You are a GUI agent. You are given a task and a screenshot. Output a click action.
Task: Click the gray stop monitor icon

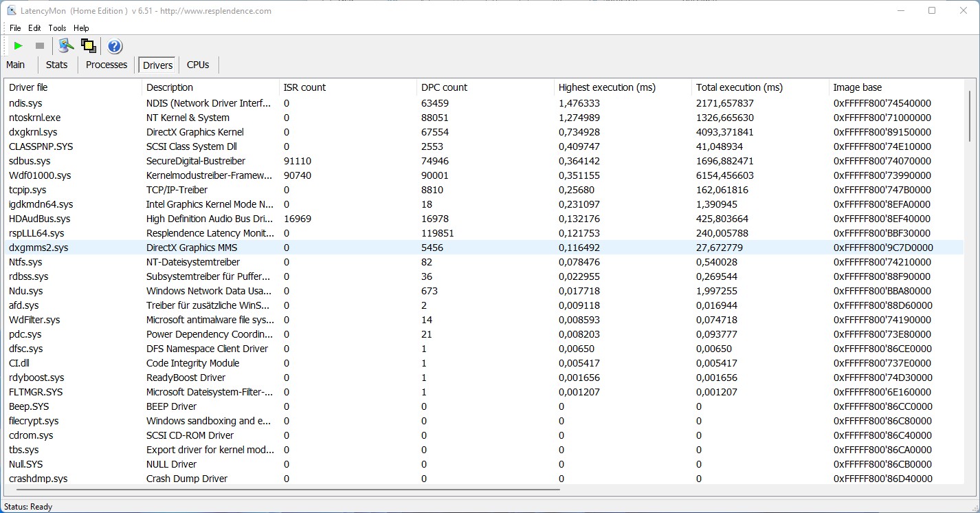pyautogui.click(x=40, y=46)
